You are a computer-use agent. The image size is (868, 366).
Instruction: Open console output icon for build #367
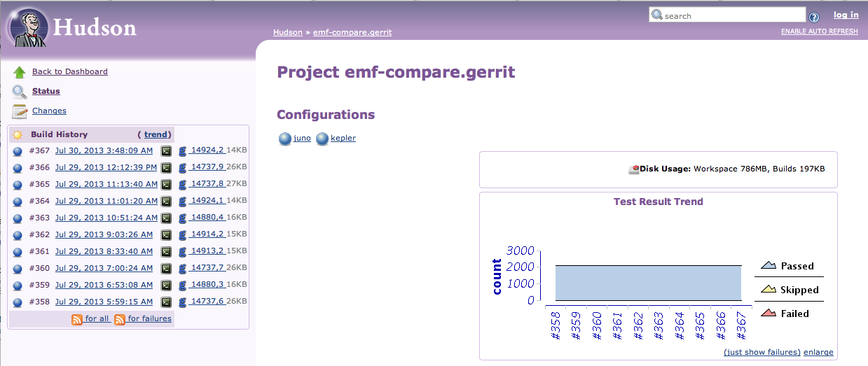click(x=166, y=150)
